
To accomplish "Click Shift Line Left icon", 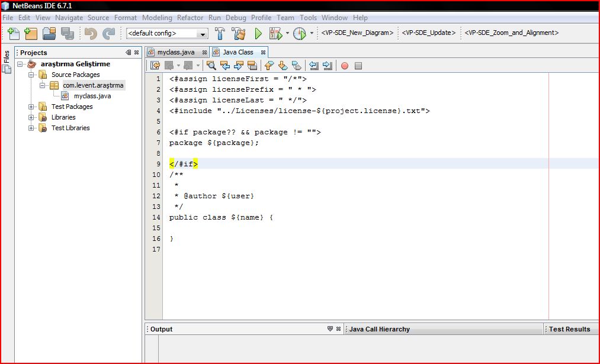I will [314, 65].
